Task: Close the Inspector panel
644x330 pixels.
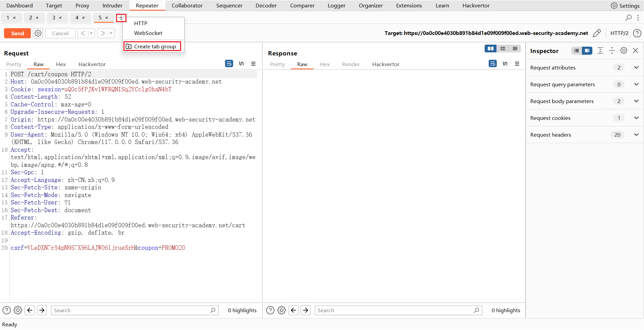Action: (636, 51)
